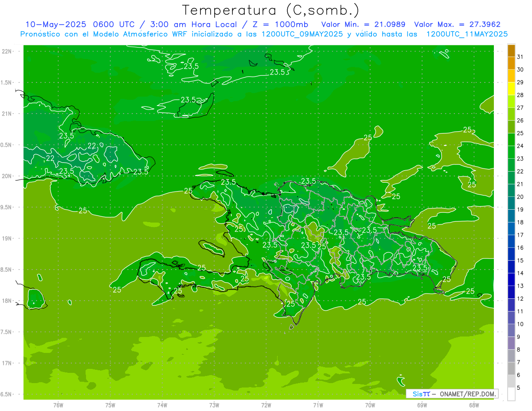Click legend swatch between 26 and 27
532x411 pixels.
click(x=511, y=114)
